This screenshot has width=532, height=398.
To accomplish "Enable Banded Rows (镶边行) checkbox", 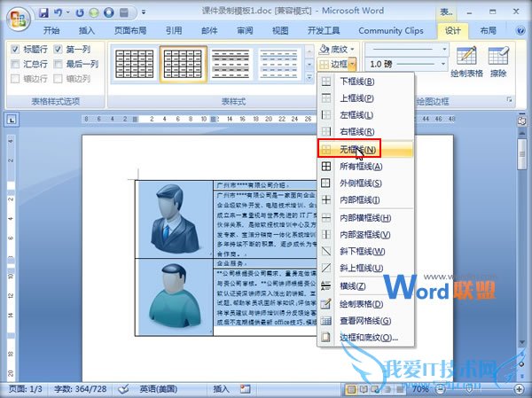I will (x=15, y=79).
